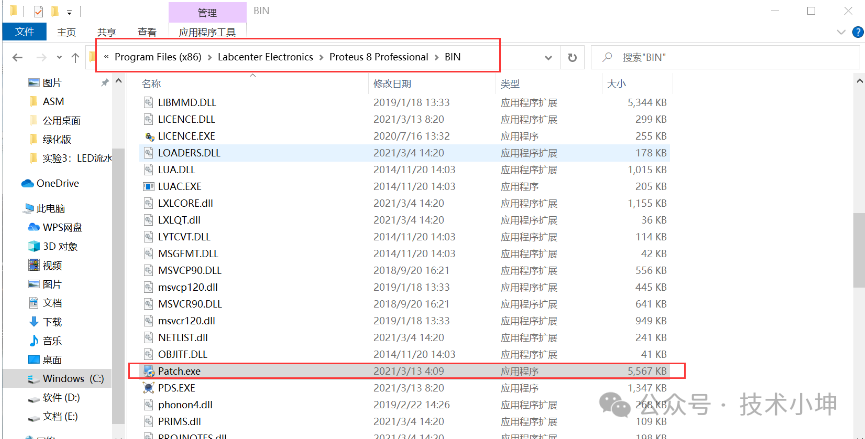Select the OBJITF.DLL file name
The width and height of the screenshot is (865, 439).
183,354
